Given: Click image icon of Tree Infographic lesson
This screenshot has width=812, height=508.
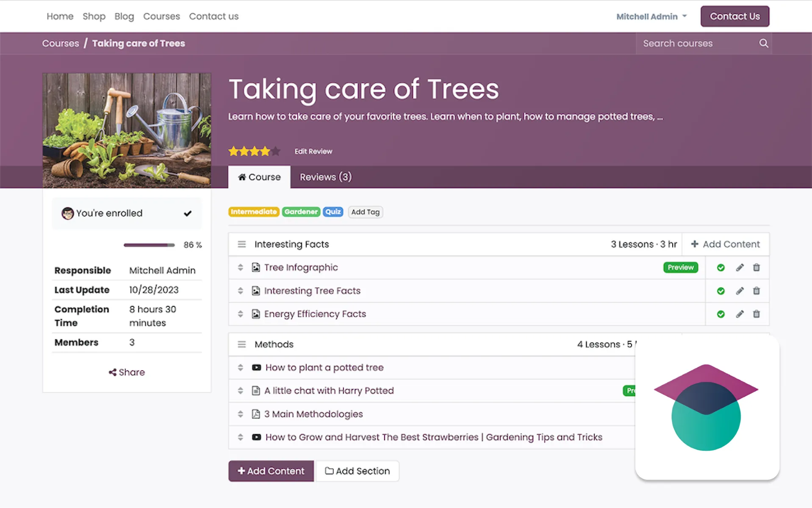Looking at the screenshot, I should coord(256,267).
